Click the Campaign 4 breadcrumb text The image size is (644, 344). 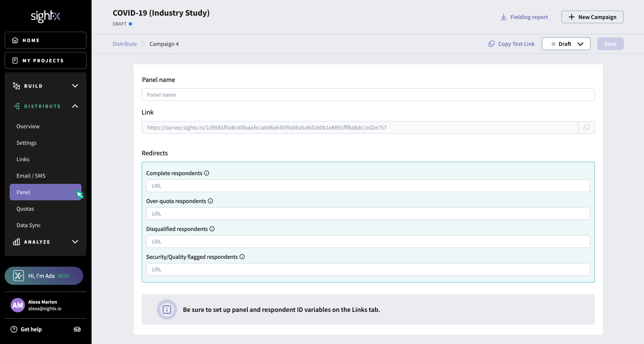(x=164, y=44)
